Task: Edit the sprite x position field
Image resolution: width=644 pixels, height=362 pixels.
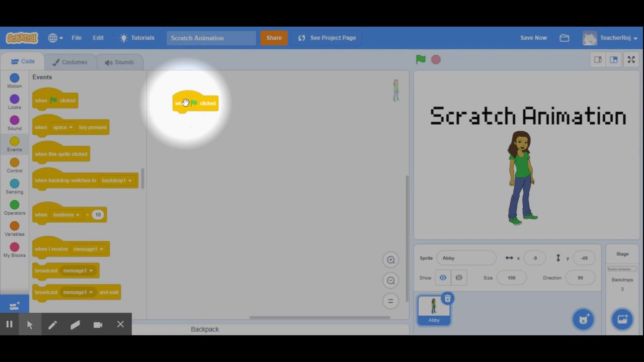Action: click(x=534, y=258)
